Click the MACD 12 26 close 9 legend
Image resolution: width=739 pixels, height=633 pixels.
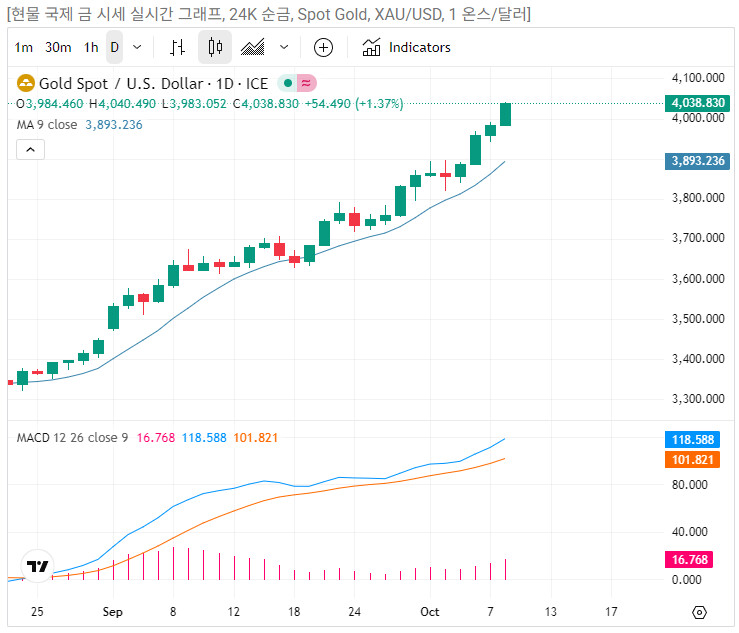point(72,437)
